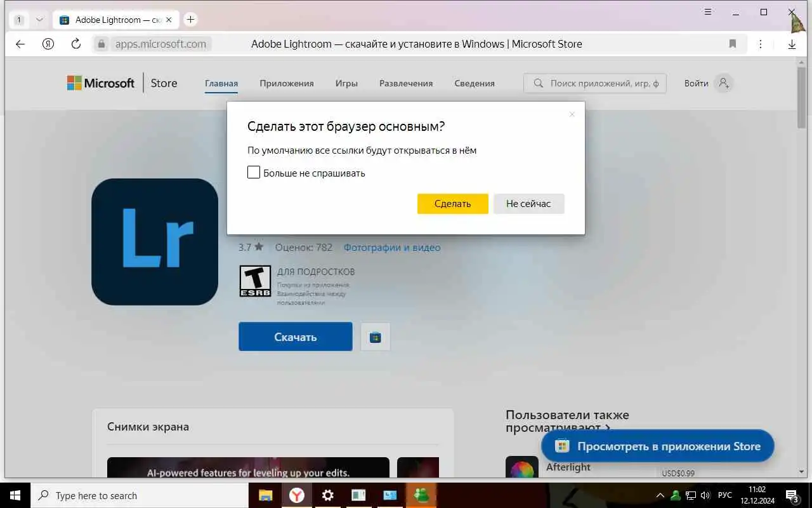The image size is (812, 508).
Task: Switch input language via РУС indicator
Action: [724, 495]
